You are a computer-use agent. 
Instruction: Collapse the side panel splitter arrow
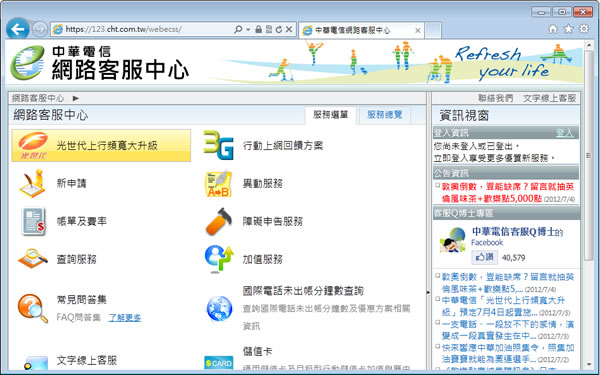click(428, 292)
